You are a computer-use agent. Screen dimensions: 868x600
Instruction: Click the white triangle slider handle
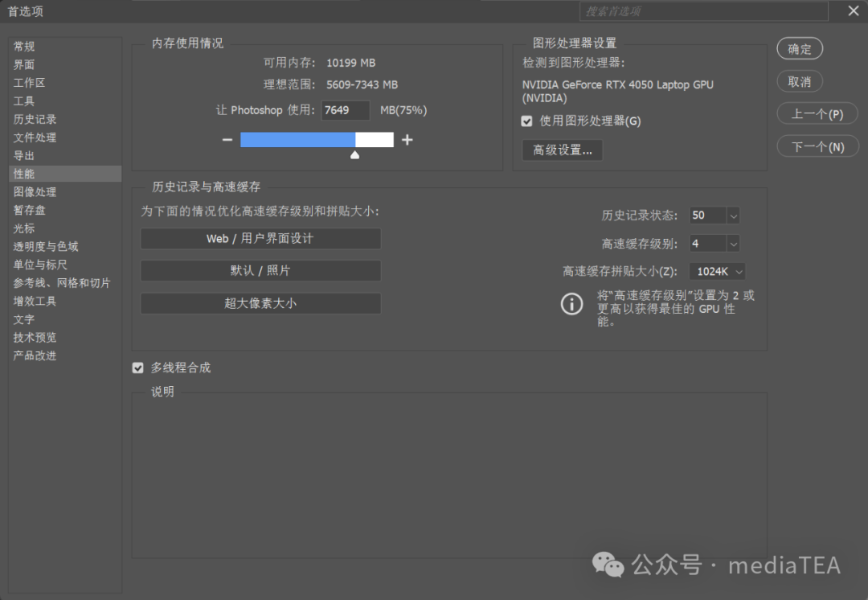pyautogui.click(x=355, y=155)
